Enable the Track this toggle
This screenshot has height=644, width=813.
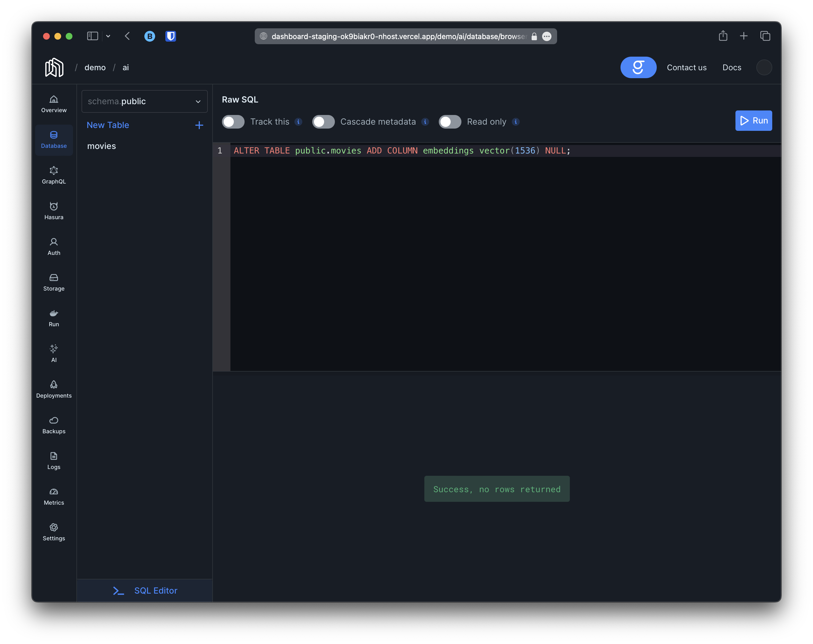tap(233, 121)
